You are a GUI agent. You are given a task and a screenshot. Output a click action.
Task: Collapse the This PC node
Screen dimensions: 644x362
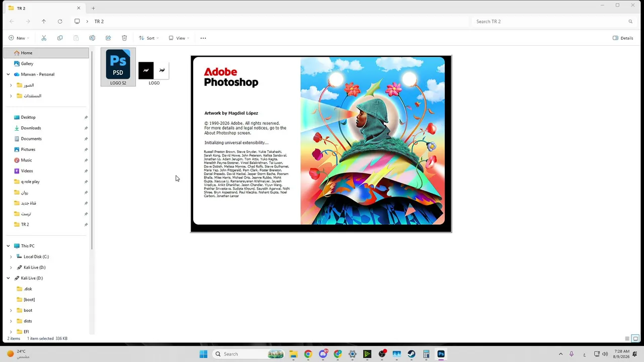coord(8,246)
